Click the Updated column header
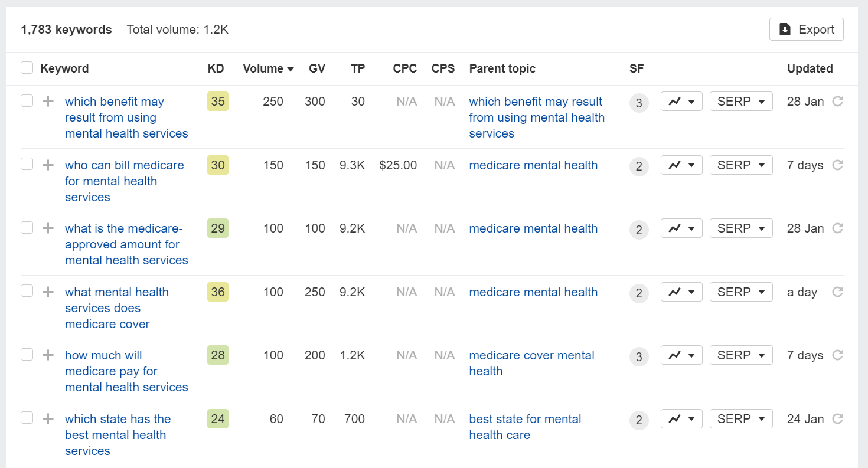868x468 pixels. coord(810,68)
